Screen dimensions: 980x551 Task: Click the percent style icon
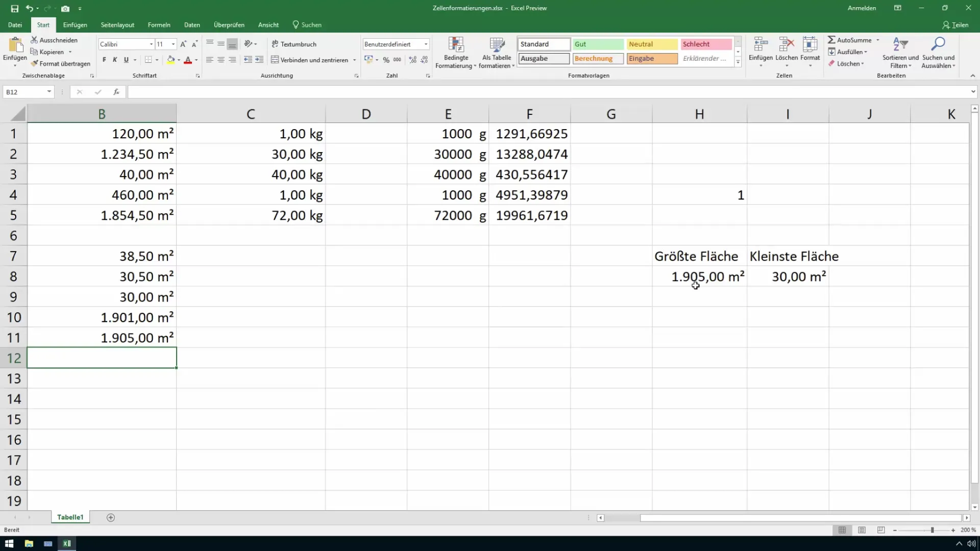(x=386, y=60)
